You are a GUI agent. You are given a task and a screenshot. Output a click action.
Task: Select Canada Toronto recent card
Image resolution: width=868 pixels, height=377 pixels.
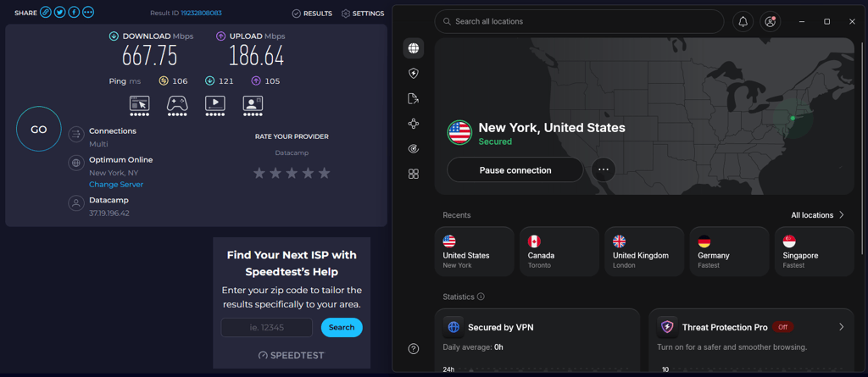click(559, 252)
